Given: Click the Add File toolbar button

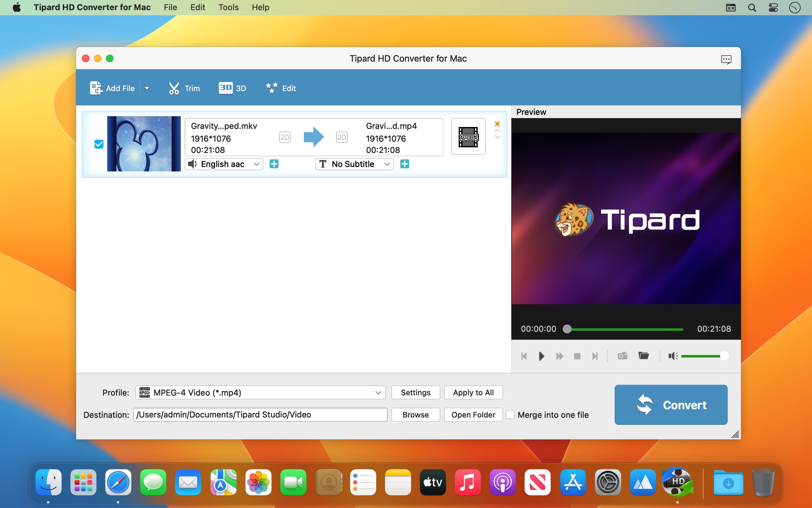Looking at the screenshot, I should 112,88.
